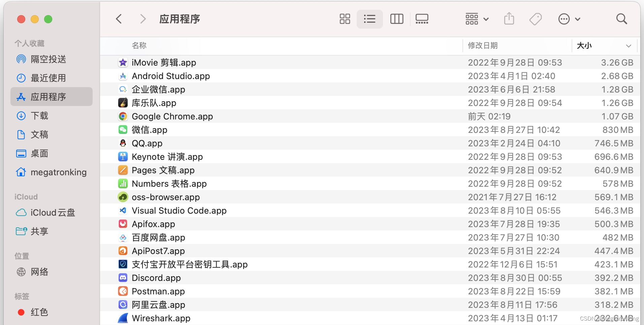The width and height of the screenshot is (644, 325).
Task: Open 下载 folder in sidebar
Action: click(52, 116)
